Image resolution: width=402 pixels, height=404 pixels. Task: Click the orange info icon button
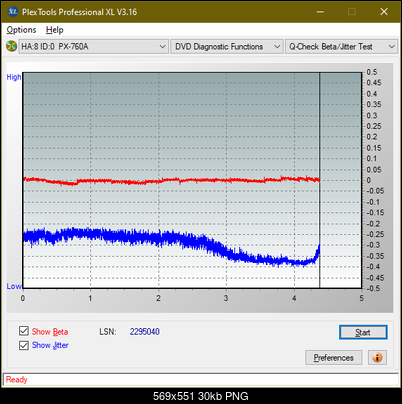coord(377,358)
